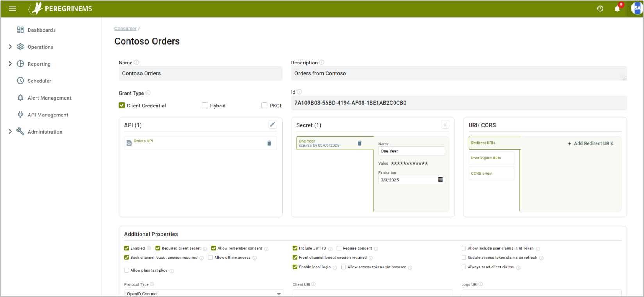Open the Expiration calendar picker
644x297 pixels.
440,179
